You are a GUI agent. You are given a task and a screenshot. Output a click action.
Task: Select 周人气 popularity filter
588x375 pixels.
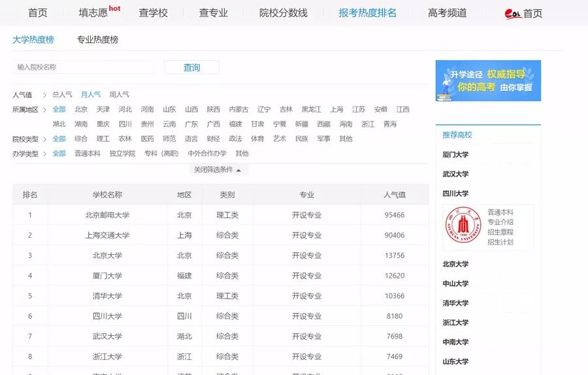[120, 95]
